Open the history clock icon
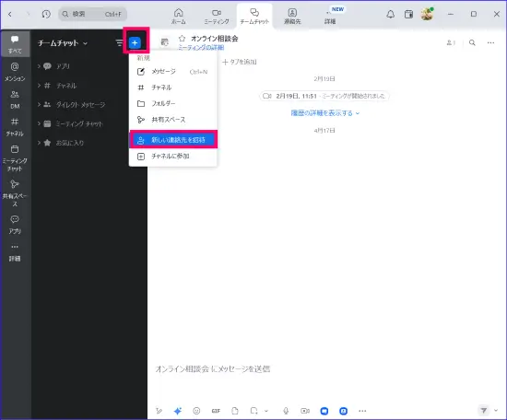This screenshot has width=507, height=420. (46, 14)
